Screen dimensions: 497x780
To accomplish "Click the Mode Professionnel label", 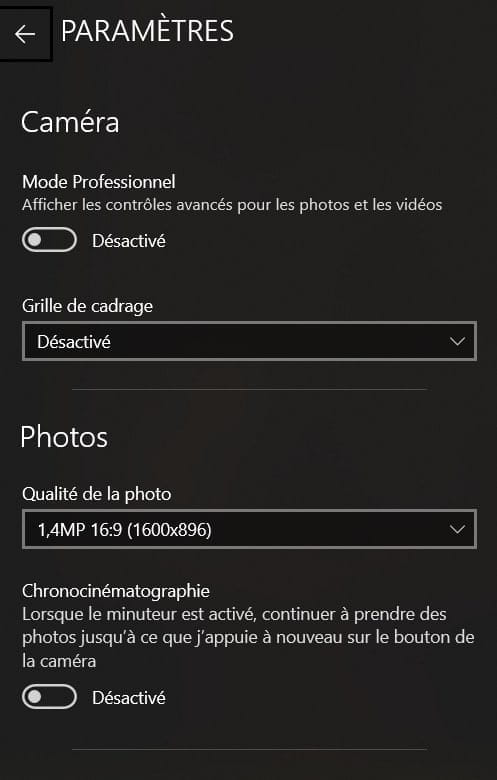I will pyautogui.click(x=99, y=182).
